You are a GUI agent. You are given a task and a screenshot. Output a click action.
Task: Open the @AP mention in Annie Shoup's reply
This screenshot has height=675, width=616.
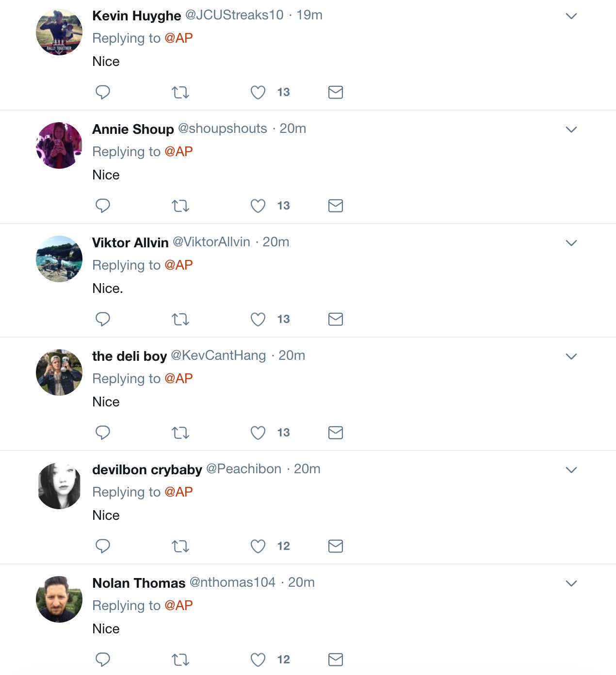[178, 151]
